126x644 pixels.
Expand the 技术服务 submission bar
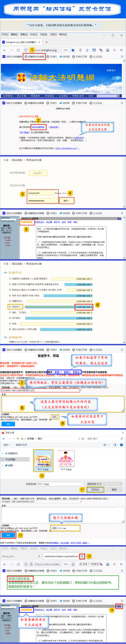pos(59,318)
